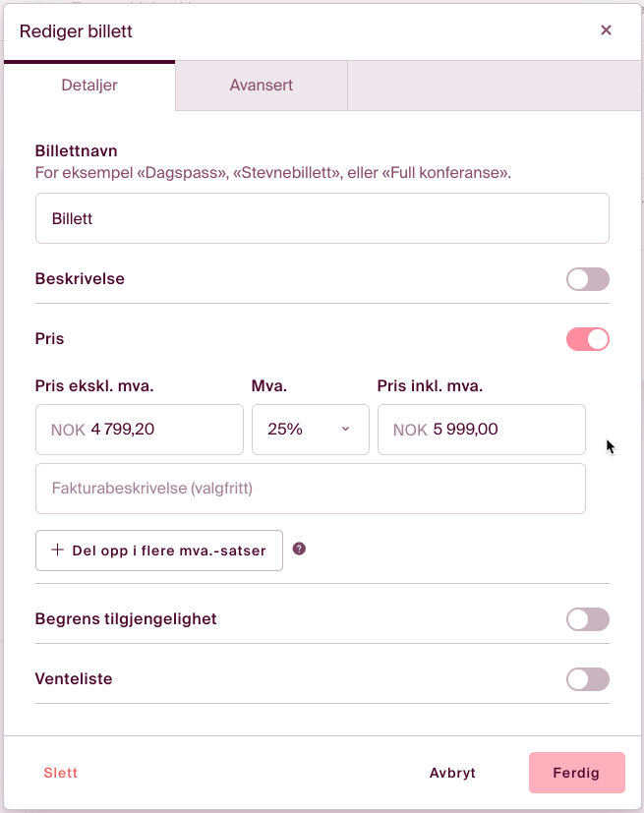Click the Ferdig button
Viewport: 644px width, 813px height.
tap(576, 773)
